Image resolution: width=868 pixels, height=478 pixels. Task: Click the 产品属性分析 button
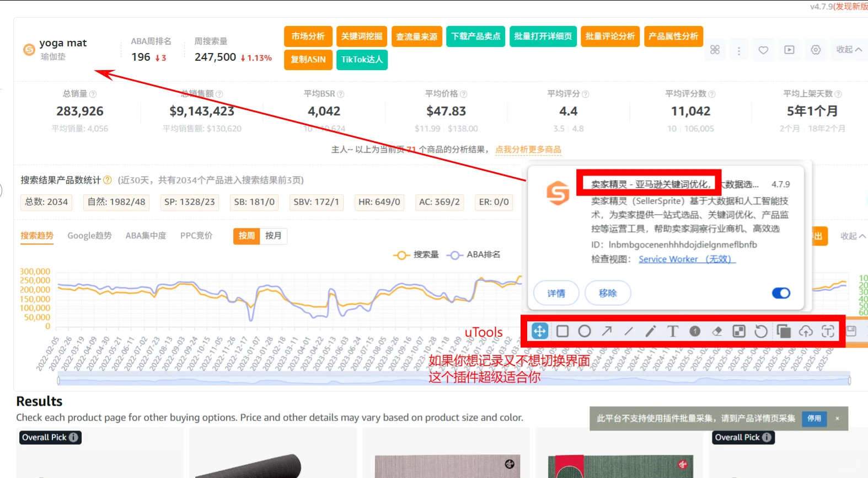673,36
